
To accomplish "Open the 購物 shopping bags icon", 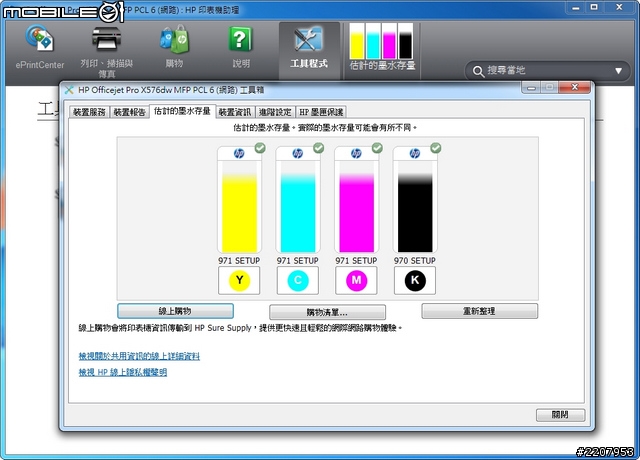I will pyautogui.click(x=175, y=39).
